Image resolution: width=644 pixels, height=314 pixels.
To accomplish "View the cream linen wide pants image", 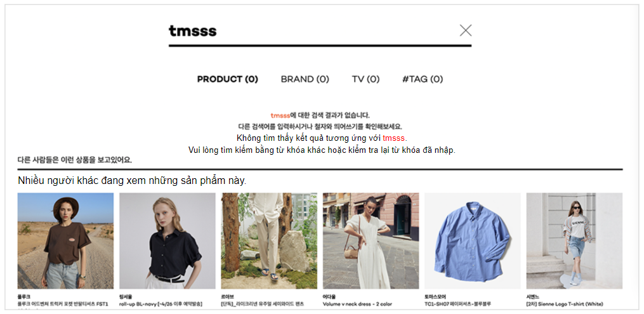I will coord(269,241).
